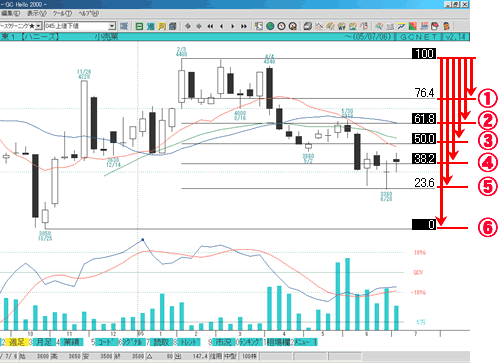Click the 中型 status cell
This screenshot has width=500, height=363.
coord(230,356)
